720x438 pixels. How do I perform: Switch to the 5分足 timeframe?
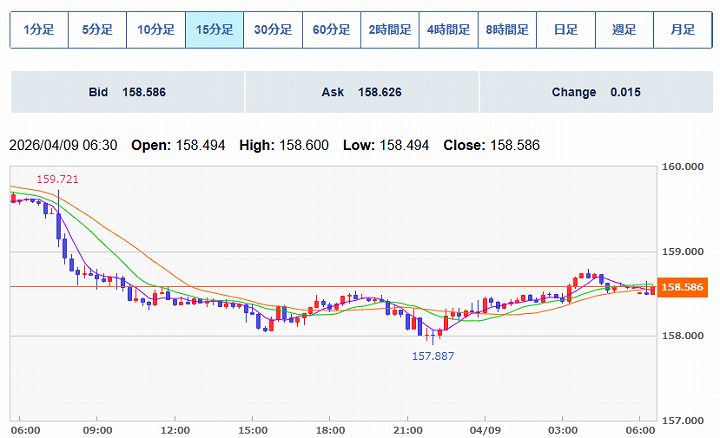tap(98, 30)
